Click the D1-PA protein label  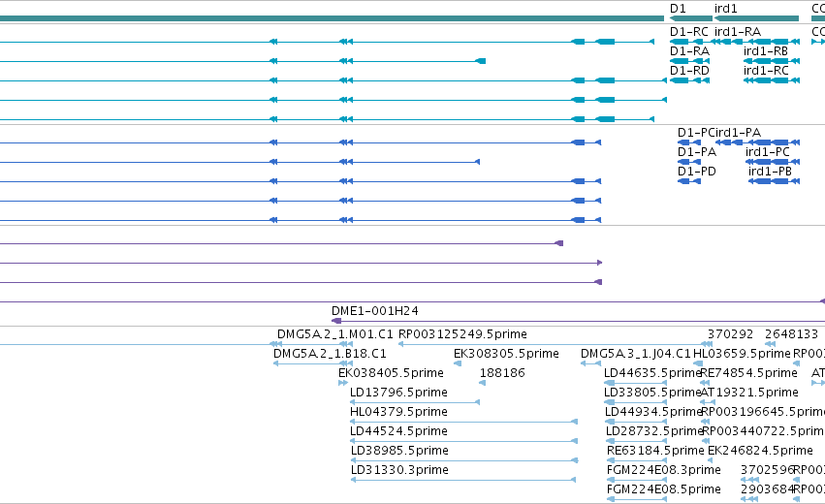click(697, 152)
